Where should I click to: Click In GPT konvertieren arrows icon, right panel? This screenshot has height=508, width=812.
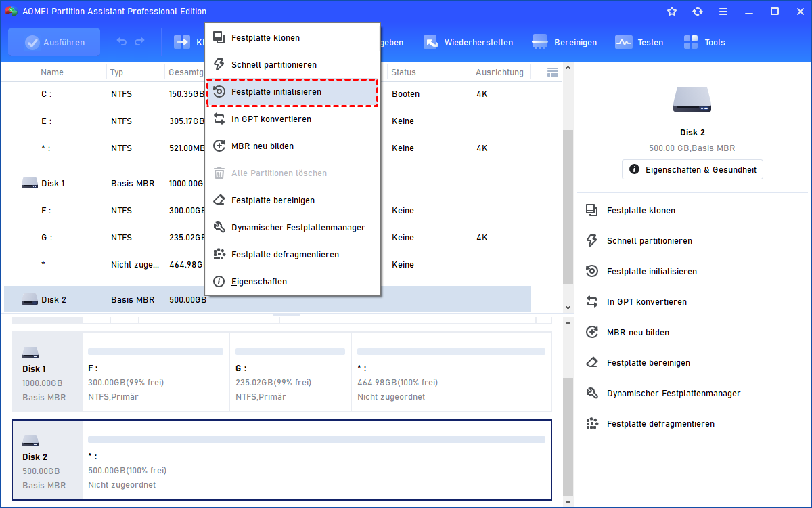(x=592, y=302)
